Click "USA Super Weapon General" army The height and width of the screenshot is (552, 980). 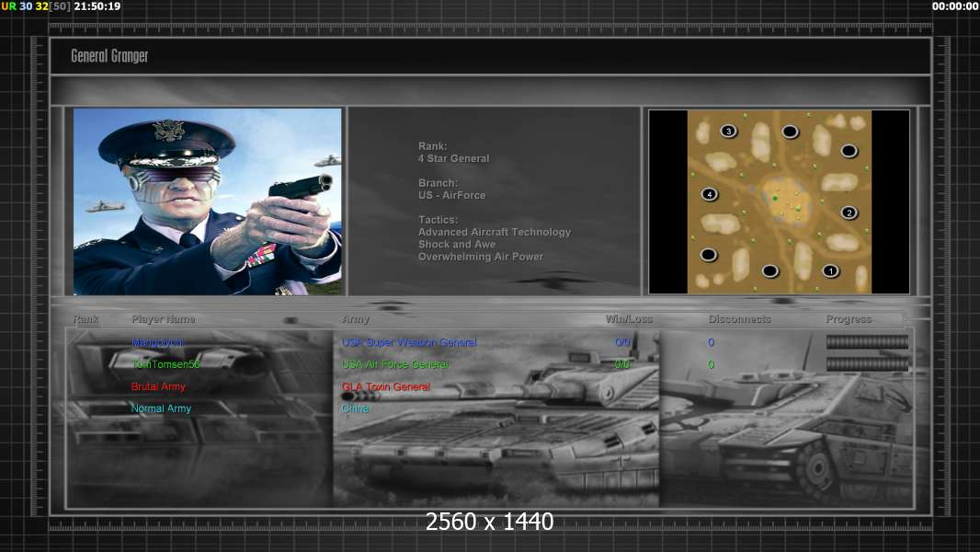coord(409,342)
